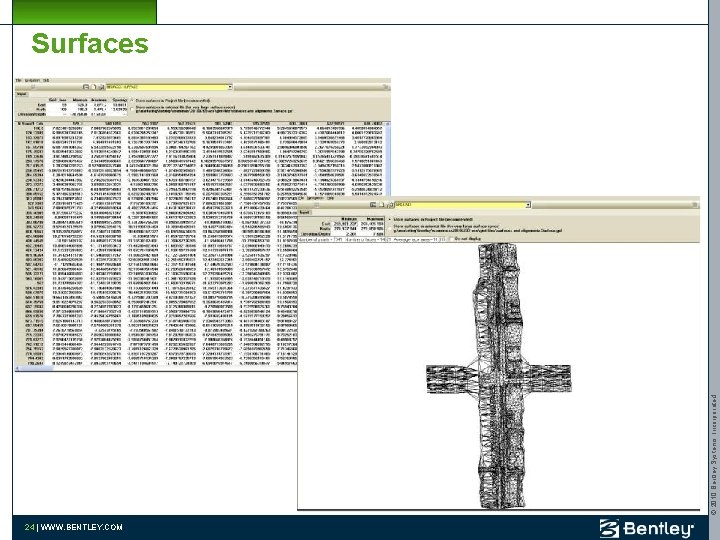Open the WWW.BENTLEY.COM link in the footer
Screen dimensions: 720x540
[x=82, y=527]
